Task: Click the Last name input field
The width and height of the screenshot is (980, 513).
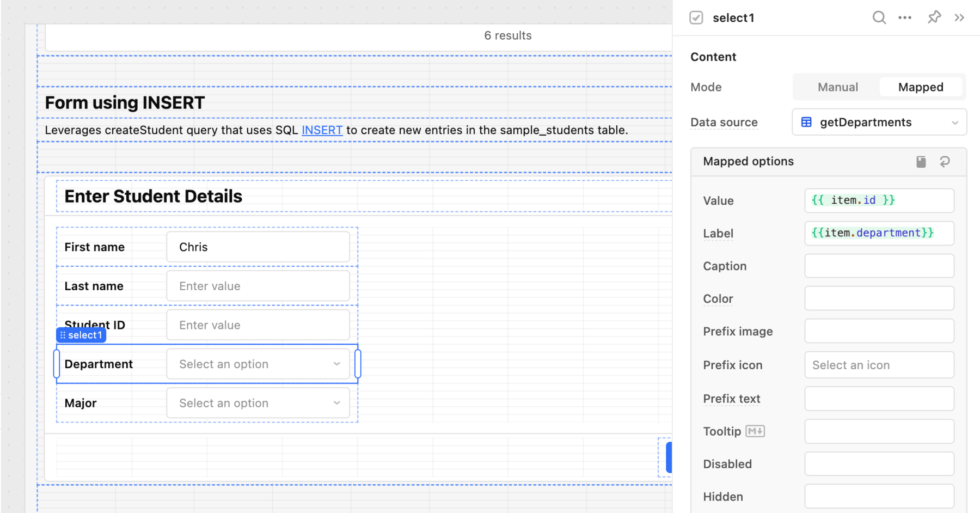Action: (258, 286)
